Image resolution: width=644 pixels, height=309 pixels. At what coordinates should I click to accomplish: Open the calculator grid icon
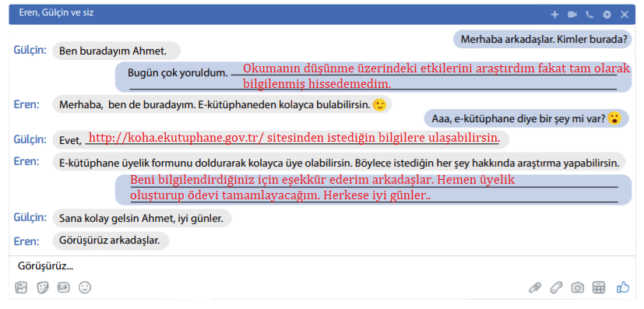coord(599,288)
